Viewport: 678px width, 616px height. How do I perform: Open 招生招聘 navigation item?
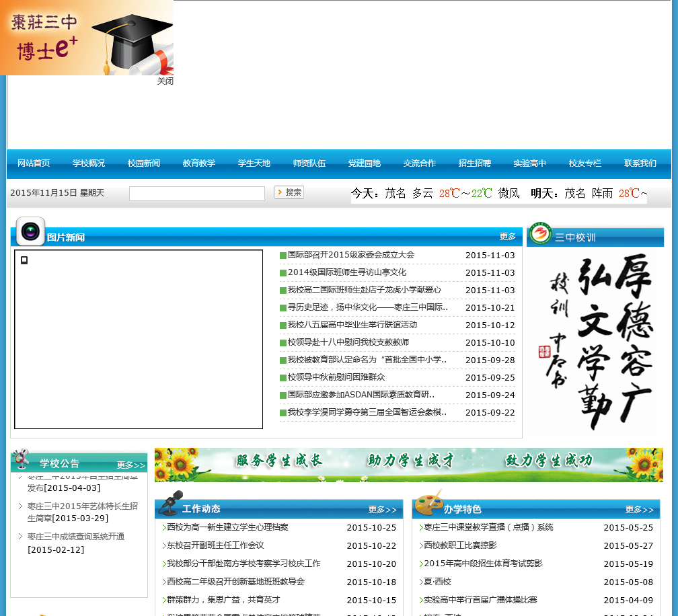[x=475, y=163]
